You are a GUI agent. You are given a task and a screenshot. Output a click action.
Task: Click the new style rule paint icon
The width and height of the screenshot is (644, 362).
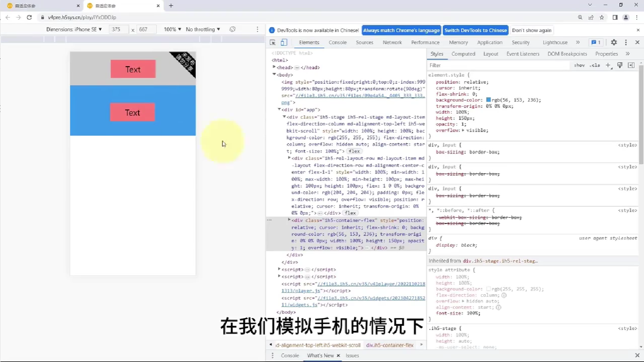click(x=620, y=65)
